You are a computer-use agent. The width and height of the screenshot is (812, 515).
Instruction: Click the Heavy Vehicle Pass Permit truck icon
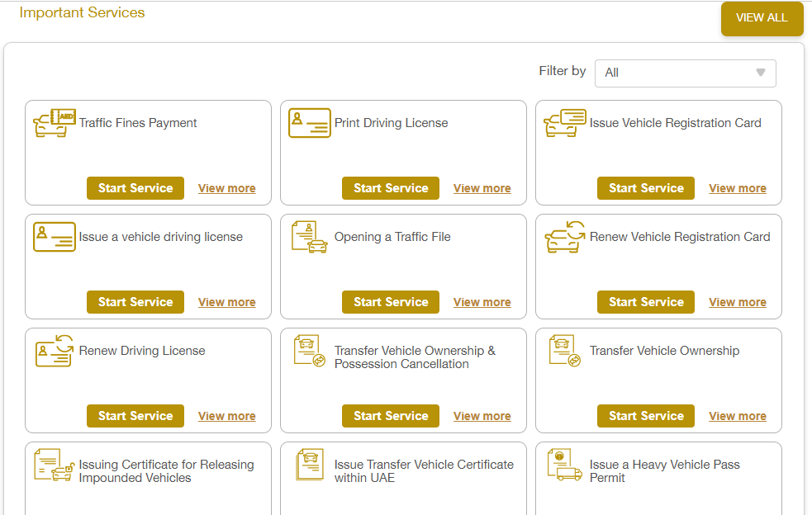[565, 465]
